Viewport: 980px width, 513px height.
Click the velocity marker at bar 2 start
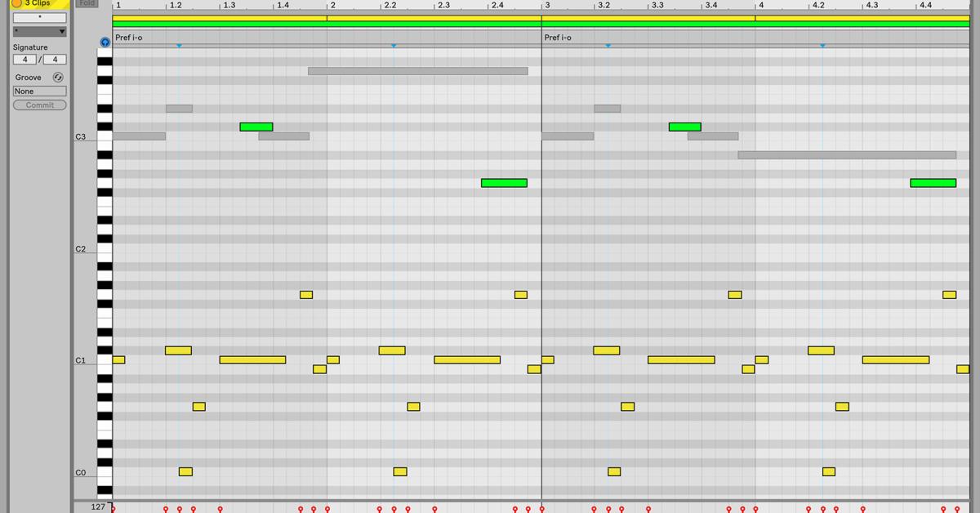327,509
